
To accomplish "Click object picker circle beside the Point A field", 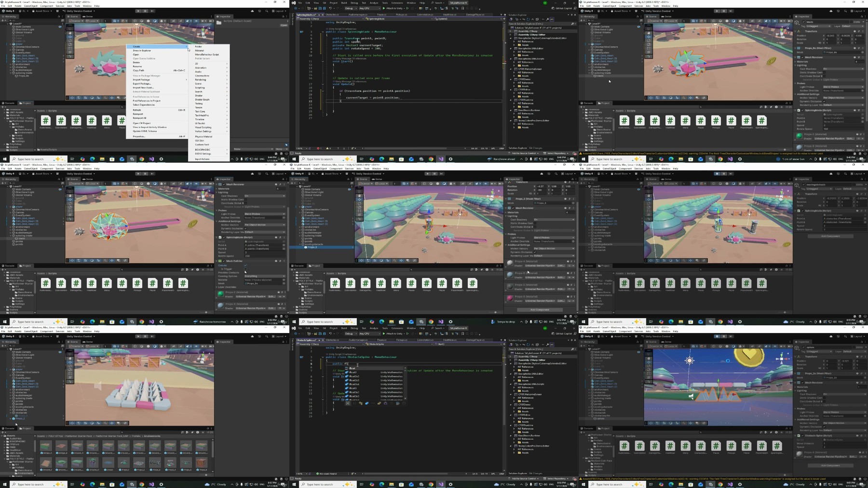I will 284,245.
